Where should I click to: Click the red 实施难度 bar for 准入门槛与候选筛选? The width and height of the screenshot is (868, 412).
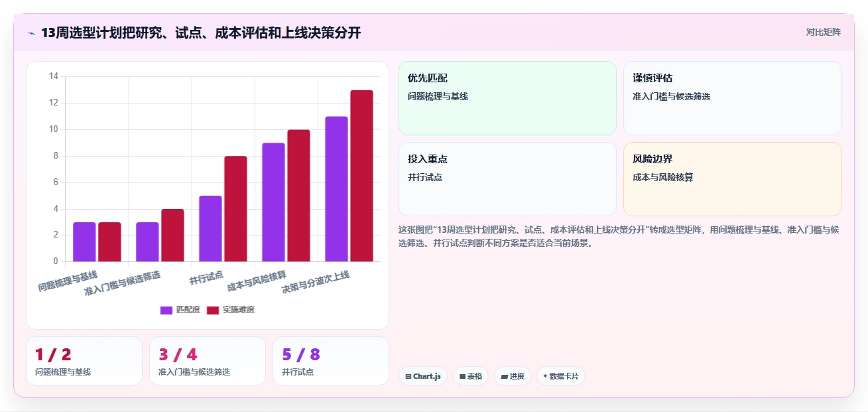coord(172,236)
